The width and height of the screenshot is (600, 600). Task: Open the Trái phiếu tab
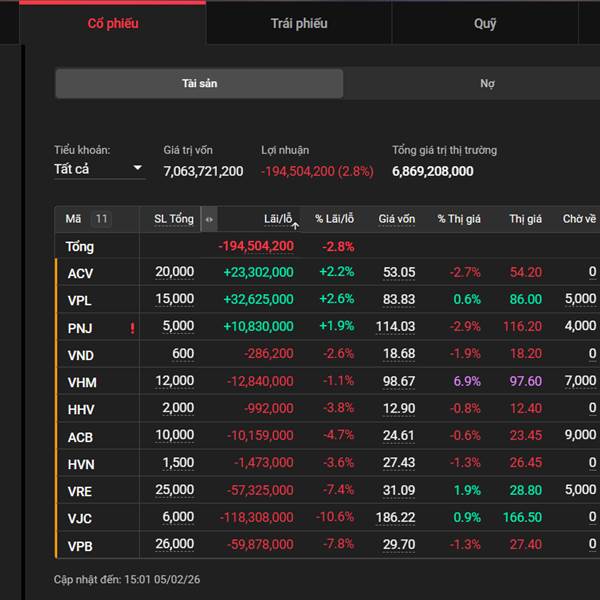point(298,23)
